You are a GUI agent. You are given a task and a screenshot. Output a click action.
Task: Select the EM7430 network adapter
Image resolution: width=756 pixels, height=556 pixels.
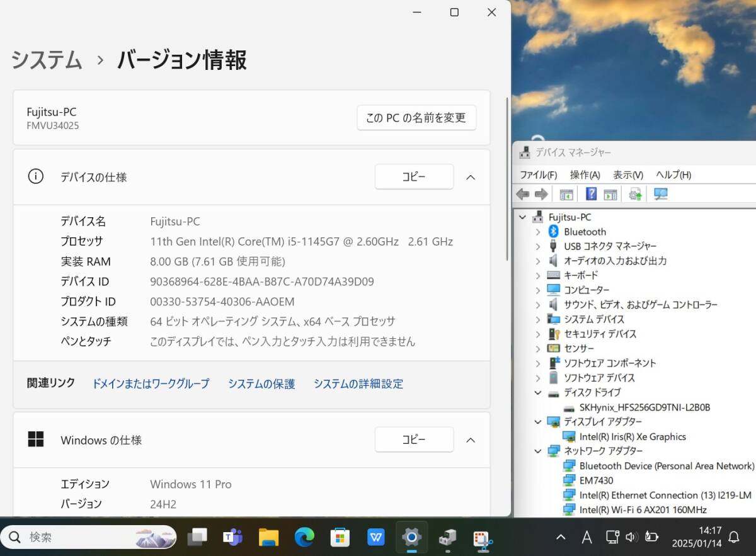pos(596,480)
